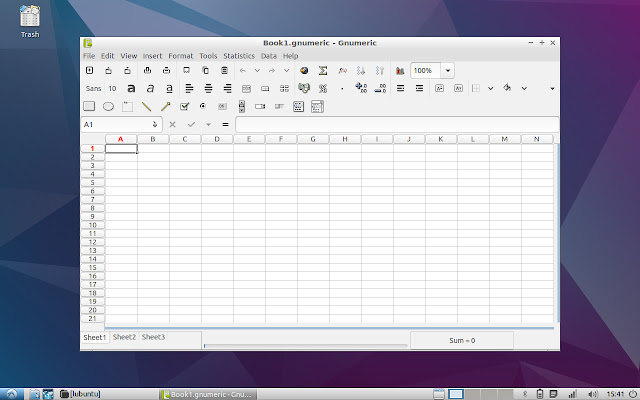640x400 pixels.
Task: Click the Open file toolbar icon
Action: tap(108, 70)
